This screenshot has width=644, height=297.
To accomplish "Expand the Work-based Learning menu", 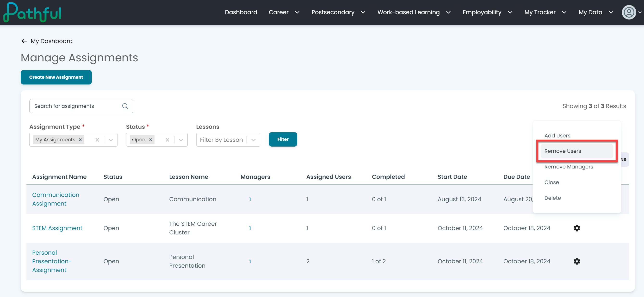I will coord(414,12).
